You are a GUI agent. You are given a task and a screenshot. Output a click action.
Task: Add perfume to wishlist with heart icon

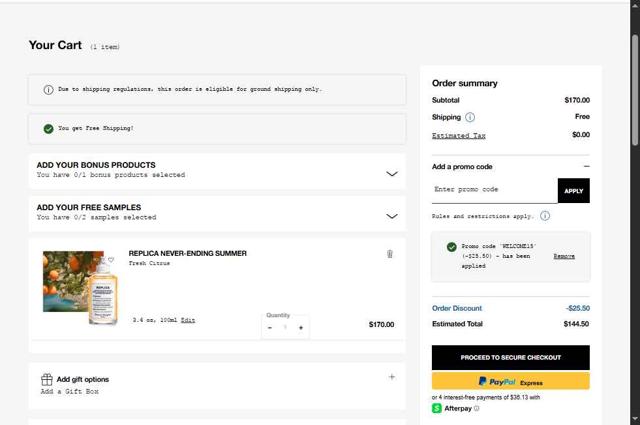point(111,260)
